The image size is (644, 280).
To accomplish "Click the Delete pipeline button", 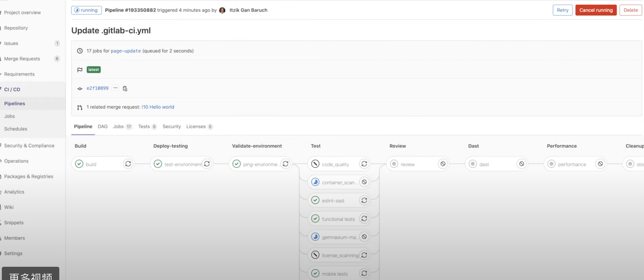I will coord(631,10).
